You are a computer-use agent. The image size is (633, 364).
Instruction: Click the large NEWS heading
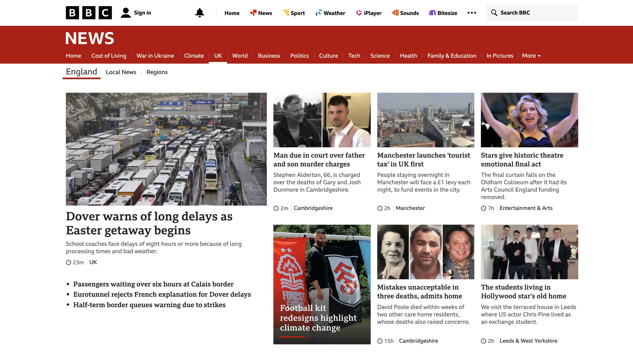pyautogui.click(x=90, y=38)
